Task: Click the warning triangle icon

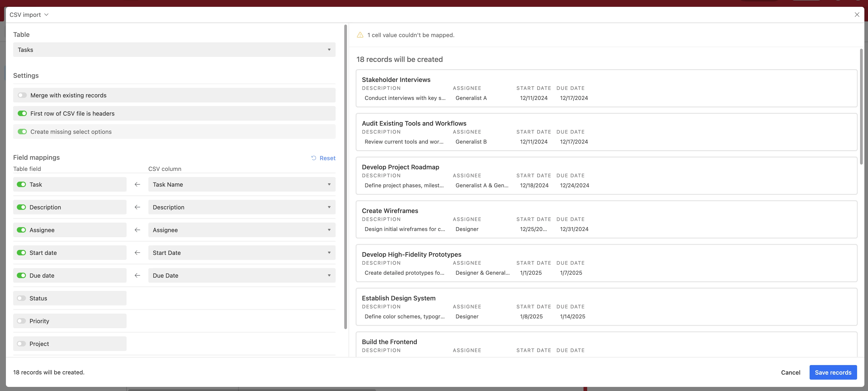Action: (360, 35)
